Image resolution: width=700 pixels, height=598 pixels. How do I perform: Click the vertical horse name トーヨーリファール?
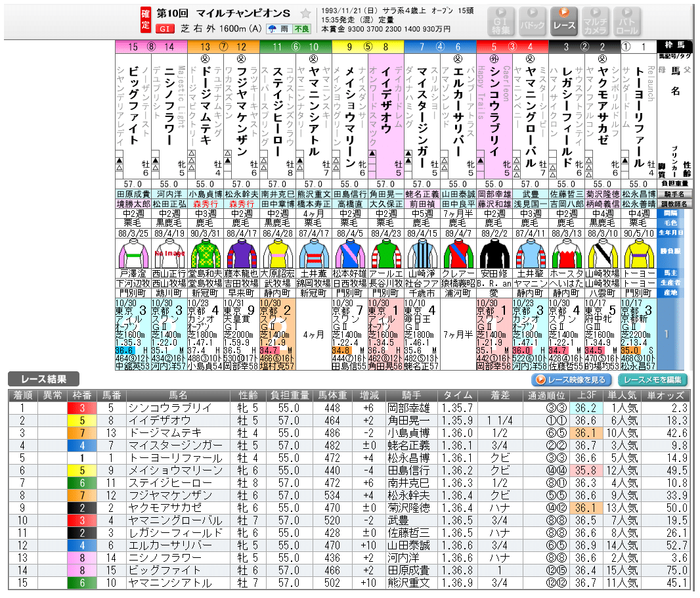639,116
